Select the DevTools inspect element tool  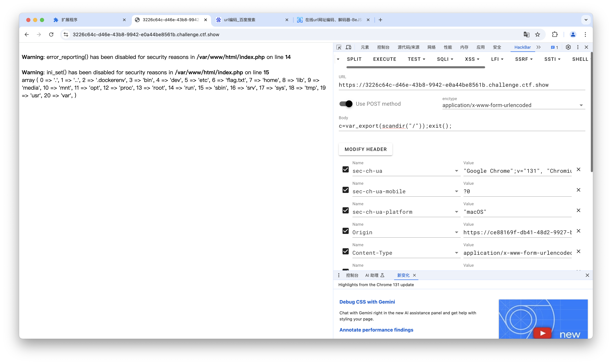(x=339, y=47)
